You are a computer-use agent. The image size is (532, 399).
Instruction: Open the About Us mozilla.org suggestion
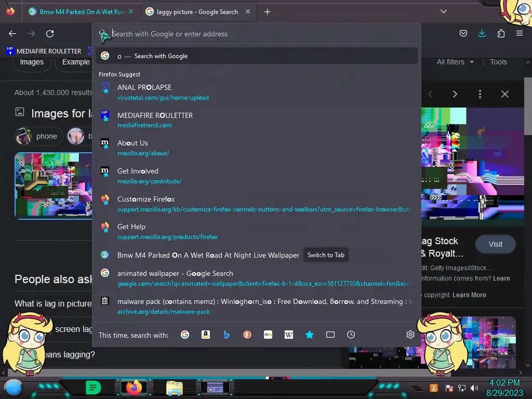tap(257, 148)
